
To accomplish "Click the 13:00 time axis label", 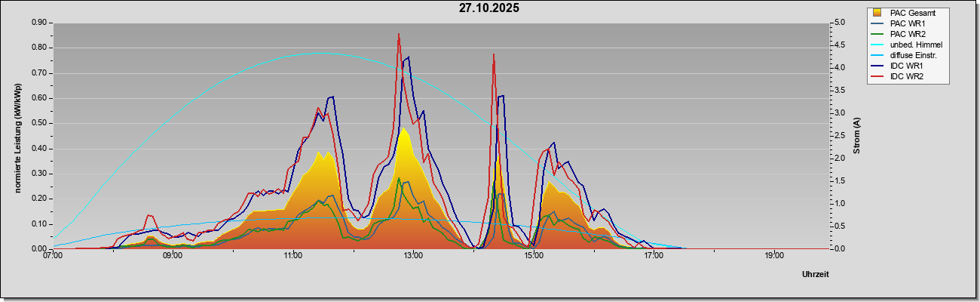I will 413,256.
